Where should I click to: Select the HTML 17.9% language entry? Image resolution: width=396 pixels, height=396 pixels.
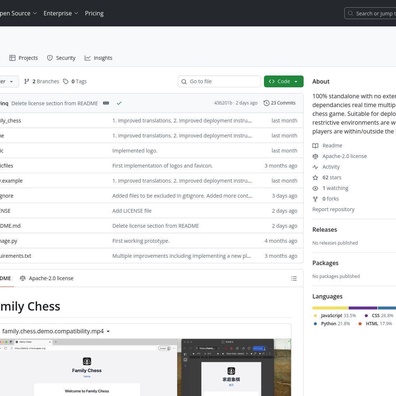point(375,324)
